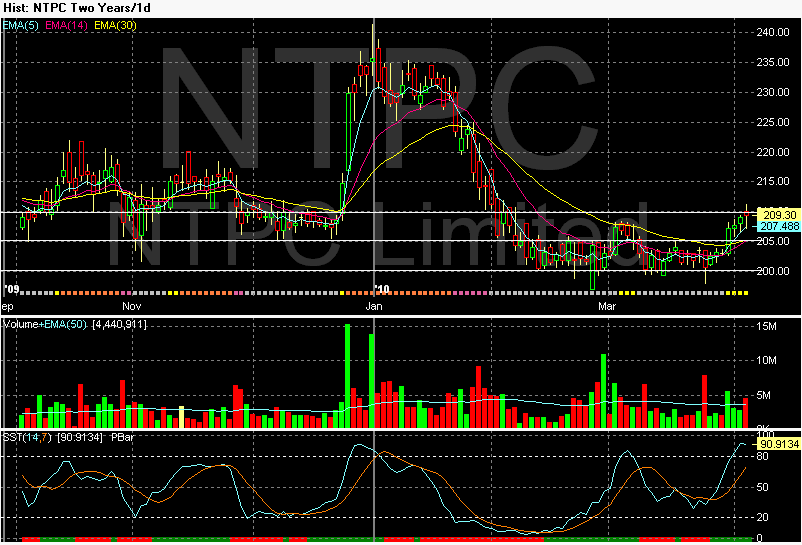Click the Mar date axis label
The image size is (802, 545).
(607, 307)
